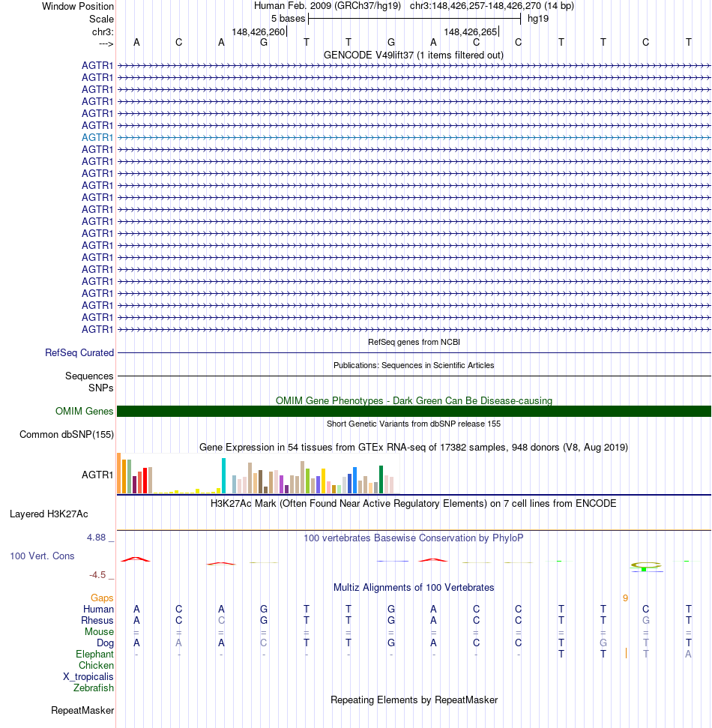The image size is (712, 728).
Task: Click the chr3: ruler label
Action: pos(103,32)
